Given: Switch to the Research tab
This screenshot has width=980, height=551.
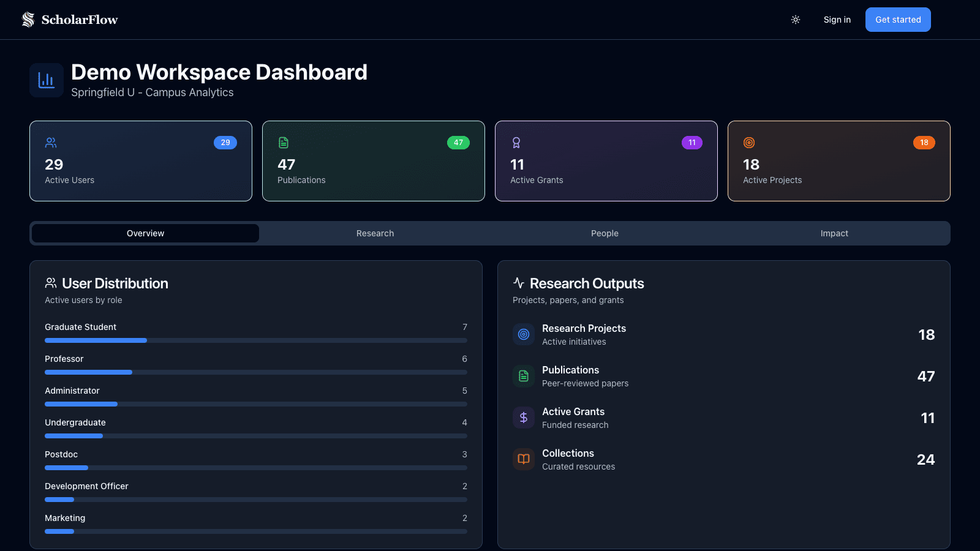Looking at the screenshot, I should click(375, 233).
